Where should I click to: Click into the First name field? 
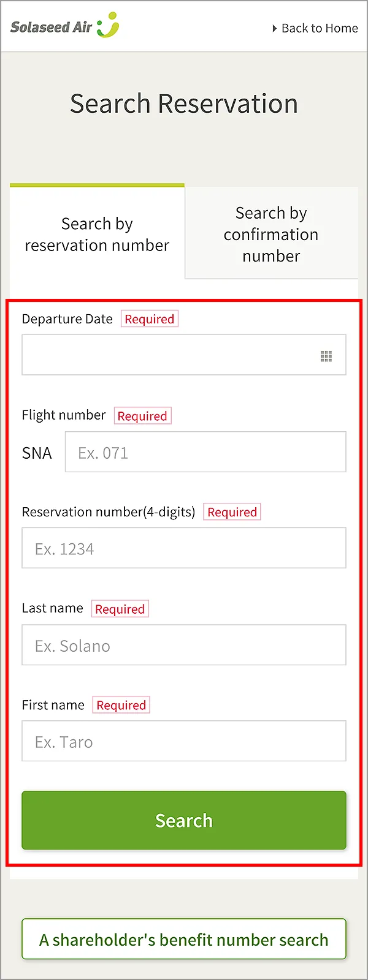(184, 741)
